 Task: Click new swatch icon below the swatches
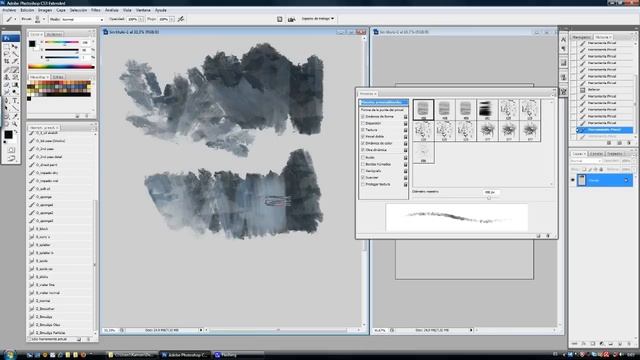pyautogui.click(x=78, y=116)
